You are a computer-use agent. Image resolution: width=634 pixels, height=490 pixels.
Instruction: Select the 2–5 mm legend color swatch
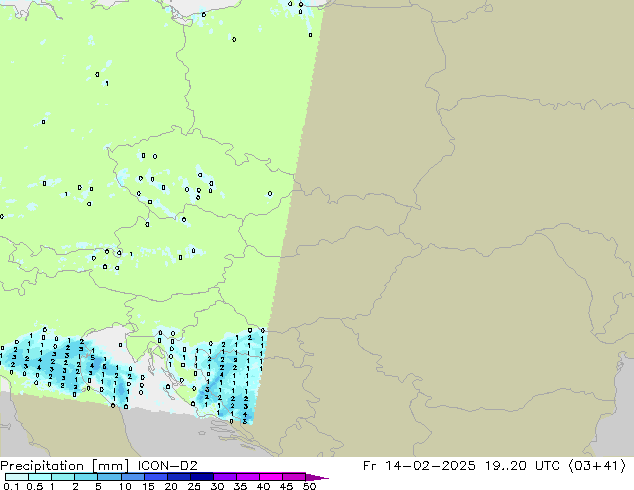click(x=86, y=477)
